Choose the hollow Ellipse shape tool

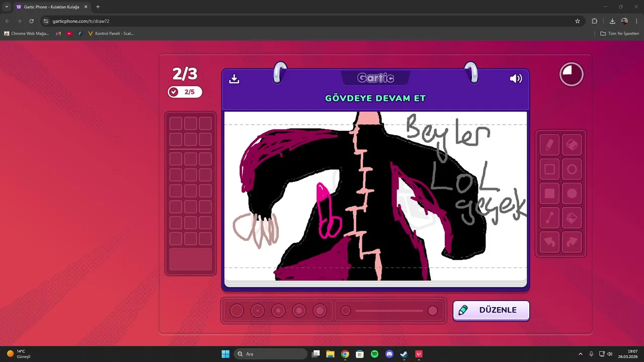coord(572,169)
